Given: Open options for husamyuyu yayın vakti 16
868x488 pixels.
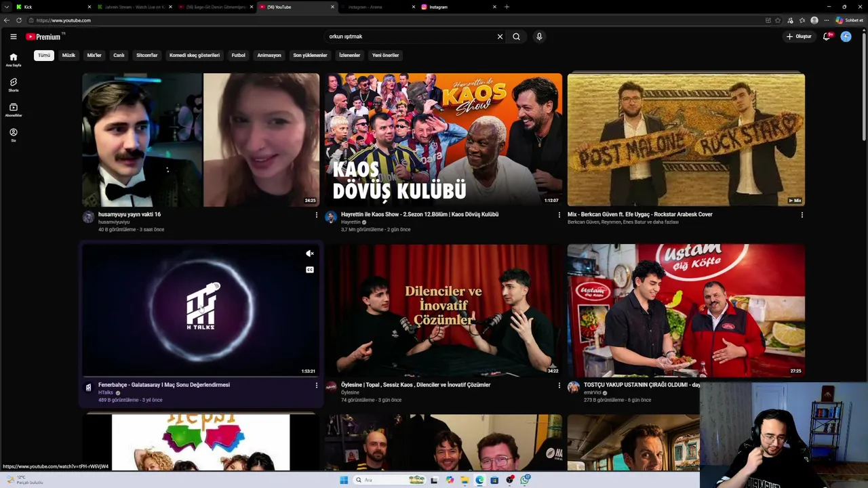Looking at the screenshot, I should coord(316,215).
